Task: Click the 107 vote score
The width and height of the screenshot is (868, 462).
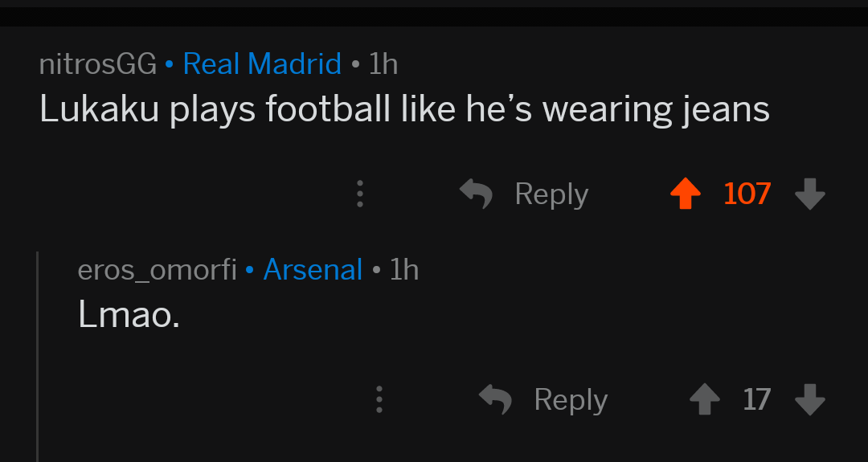Action: (x=747, y=194)
